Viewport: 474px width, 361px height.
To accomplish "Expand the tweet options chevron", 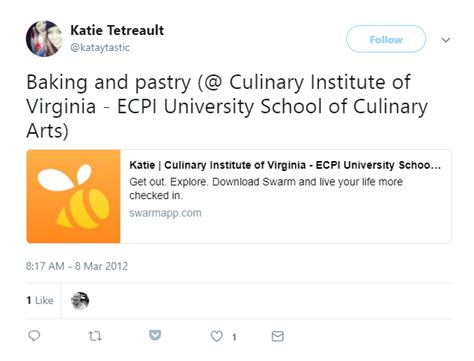I will (446, 40).
